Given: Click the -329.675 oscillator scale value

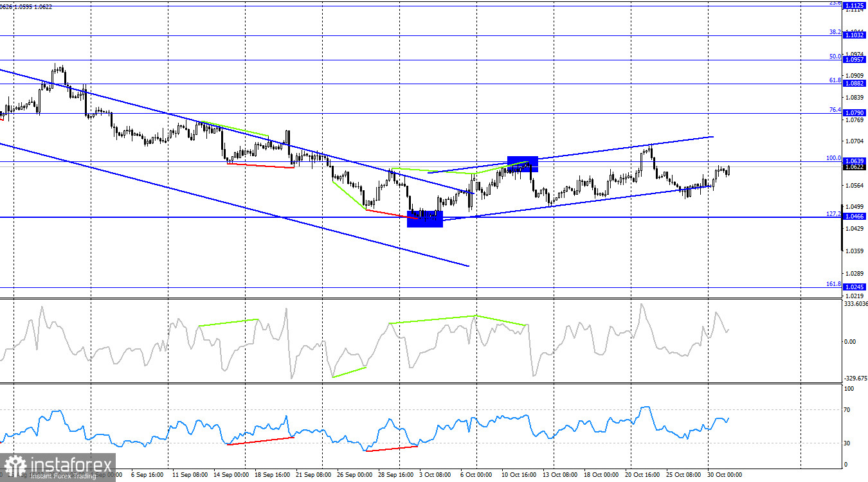Looking at the screenshot, I should coord(855,379).
